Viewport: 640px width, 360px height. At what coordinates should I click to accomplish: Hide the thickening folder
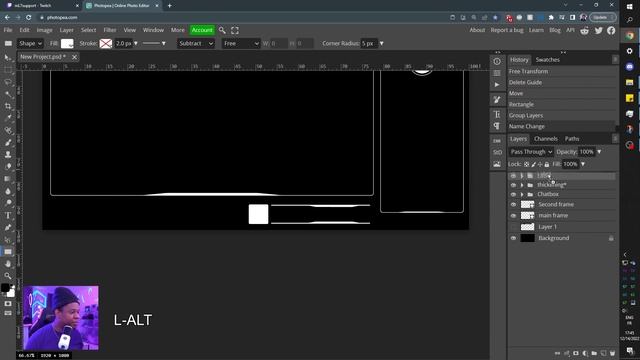click(x=513, y=185)
